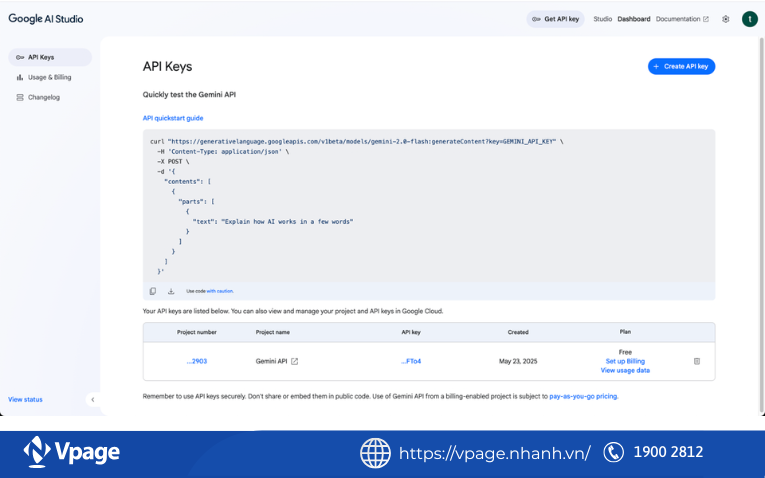765x478 pixels.
Task: Click the 'Gemini API' project name
Action: pyautogui.click(x=271, y=361)
